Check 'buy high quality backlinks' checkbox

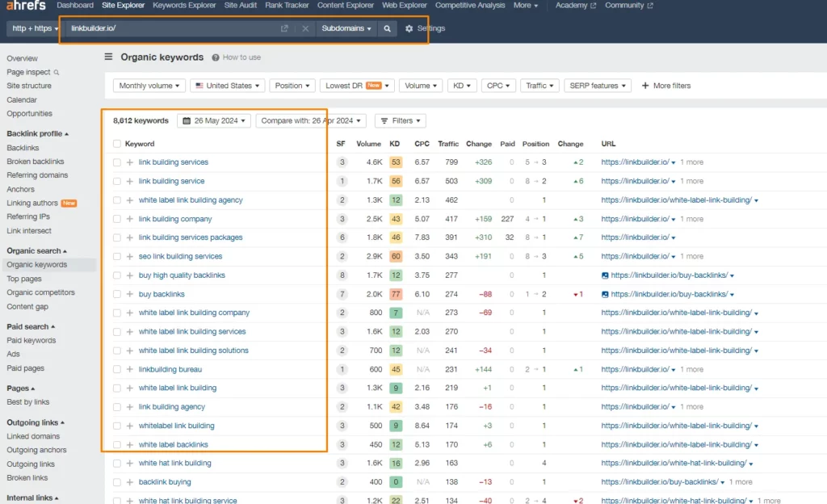pyautogui.click(x=117, y=275)
